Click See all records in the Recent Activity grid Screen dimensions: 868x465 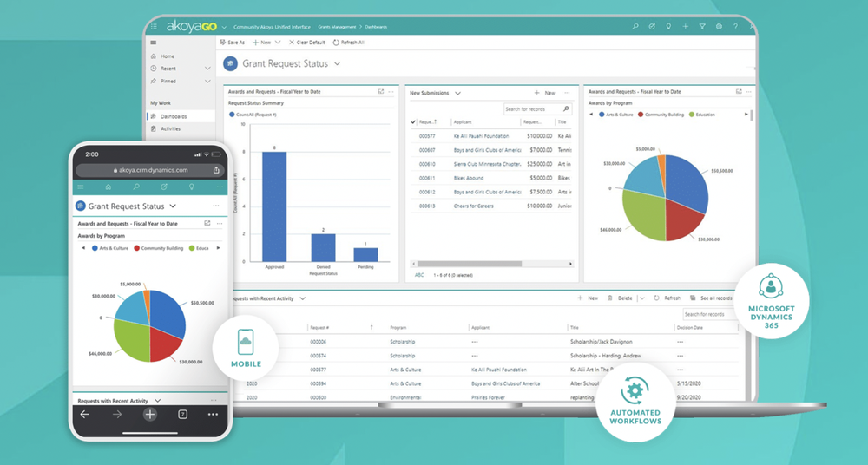point(711,298)
